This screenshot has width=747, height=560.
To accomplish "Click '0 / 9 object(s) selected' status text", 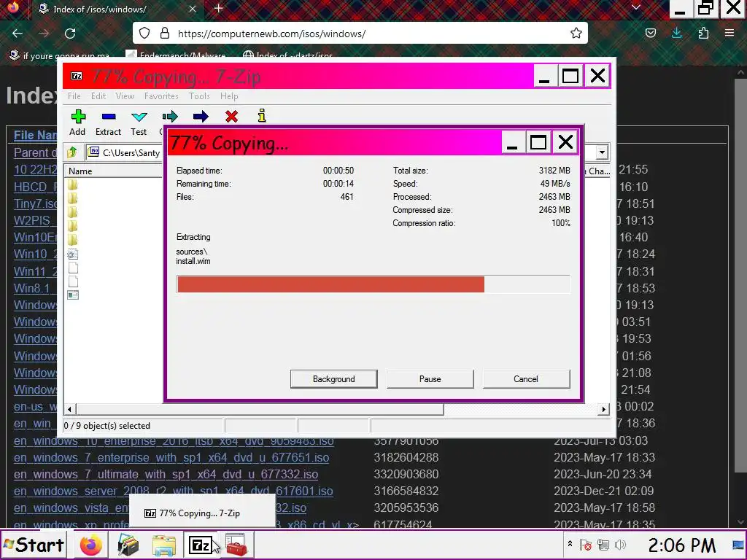I will pyautogui.click(x=107, y=426).
